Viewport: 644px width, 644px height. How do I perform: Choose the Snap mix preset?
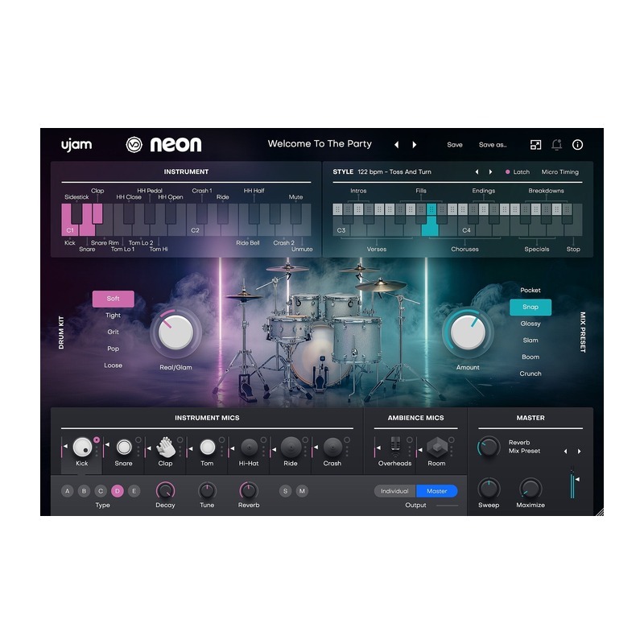530,308
